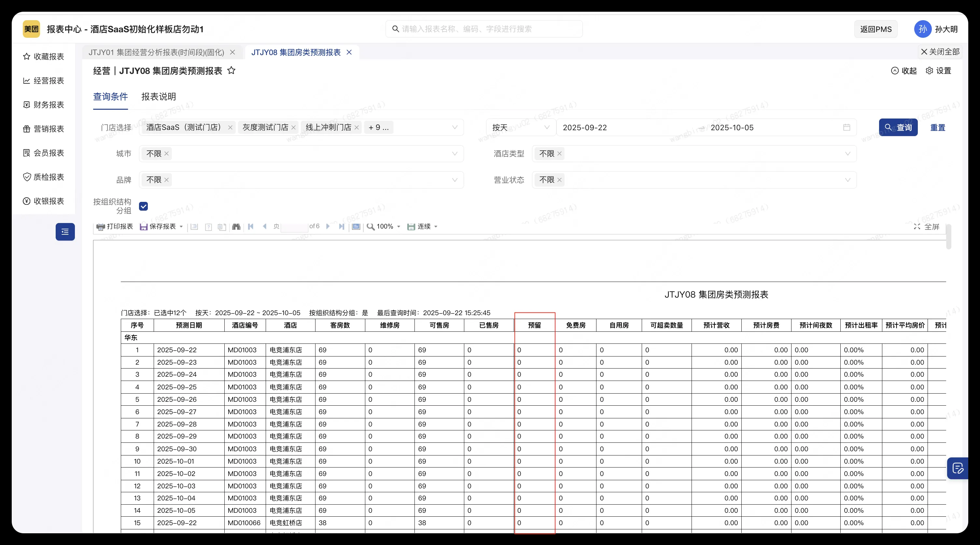980x545 pixels.
Task: Open the 连续 page mode dropdown
Action: (422, 227)
